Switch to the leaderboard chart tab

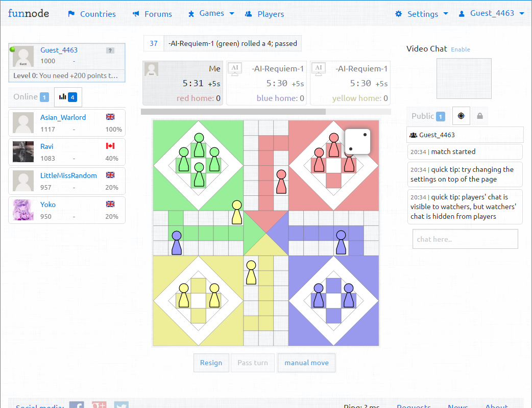coord(68,97)
